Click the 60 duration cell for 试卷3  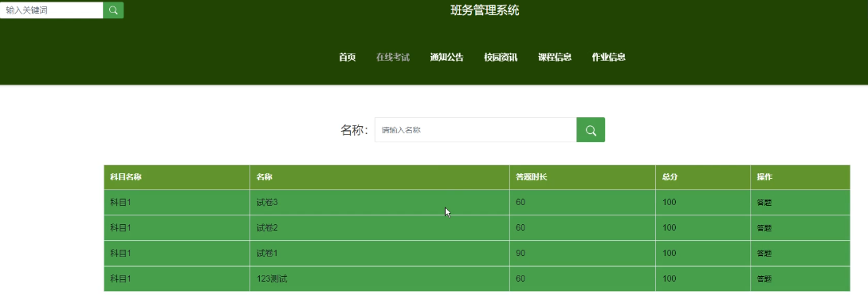pyautogui.click(x=583, y=203)
